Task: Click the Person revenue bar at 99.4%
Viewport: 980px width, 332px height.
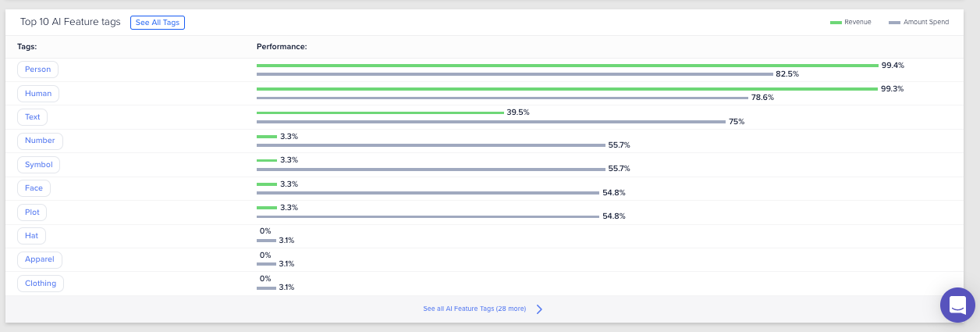Action: point(567,66)
